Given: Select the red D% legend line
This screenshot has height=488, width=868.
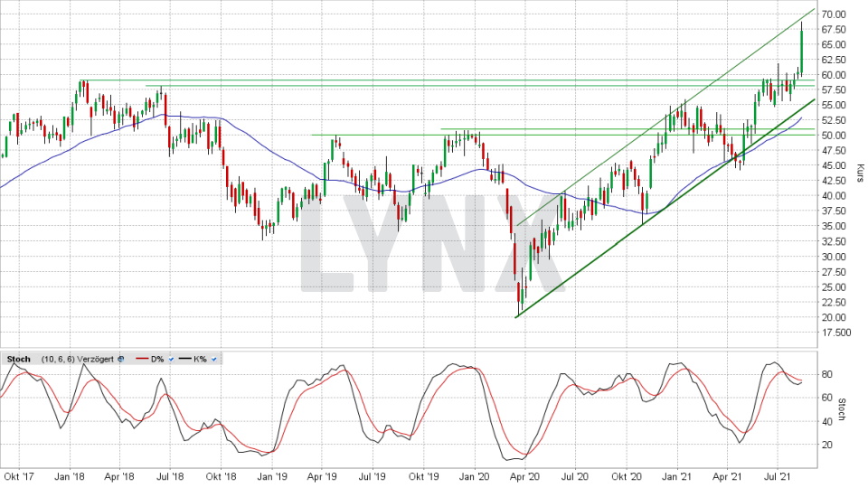Looking at the screenshot, I should 142,360.
